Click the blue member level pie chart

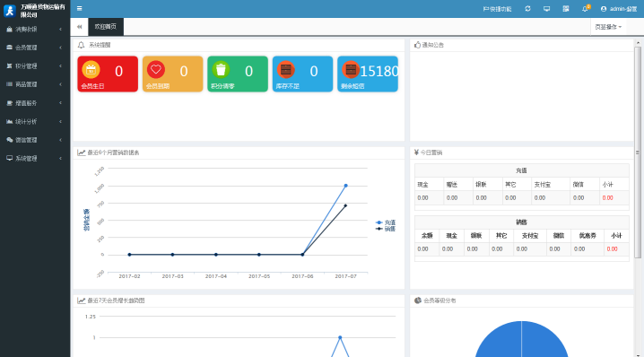tap(522, 339)
